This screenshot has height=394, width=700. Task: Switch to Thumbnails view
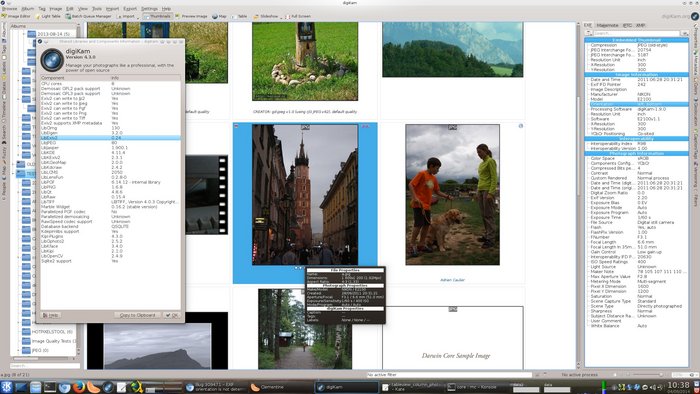[x=157, y=16]
